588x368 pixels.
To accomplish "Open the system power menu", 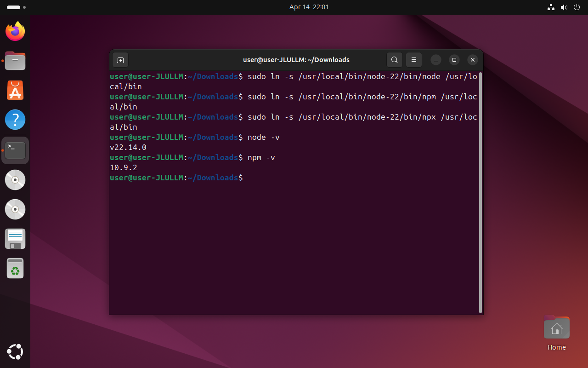I will click(577, 7).
